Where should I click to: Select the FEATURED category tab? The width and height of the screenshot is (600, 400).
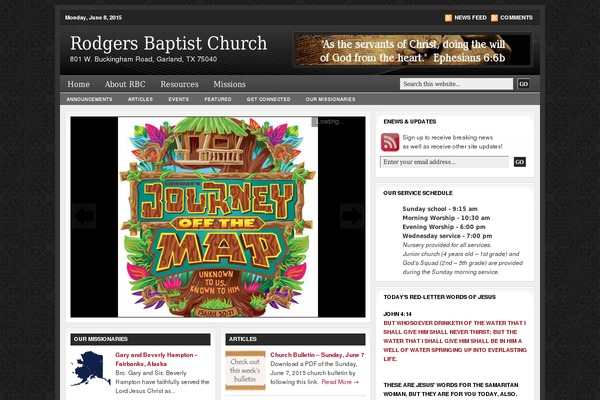(x=218, y=99)
